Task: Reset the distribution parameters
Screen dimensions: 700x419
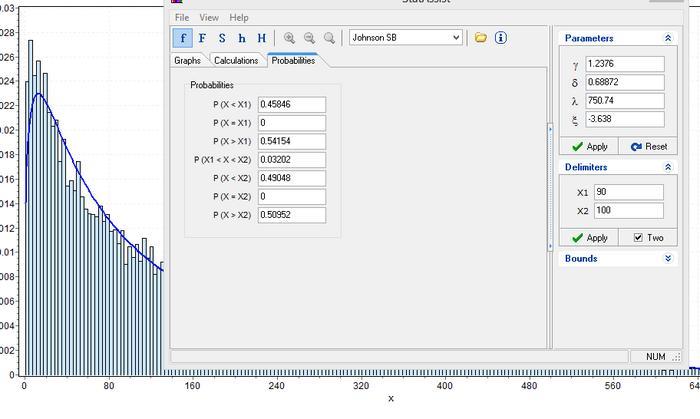Action: (x=648, y=146)
